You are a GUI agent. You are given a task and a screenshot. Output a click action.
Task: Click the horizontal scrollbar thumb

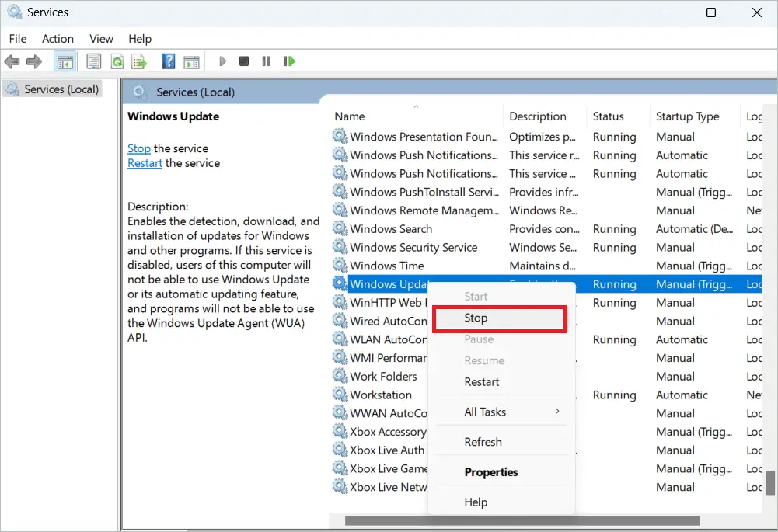click(x=522, y=520)
